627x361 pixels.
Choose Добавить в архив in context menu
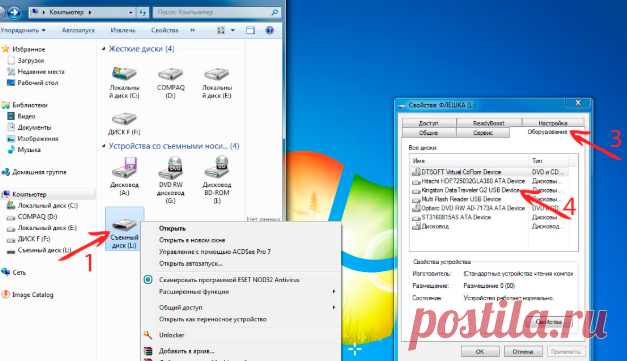[241, 351]
